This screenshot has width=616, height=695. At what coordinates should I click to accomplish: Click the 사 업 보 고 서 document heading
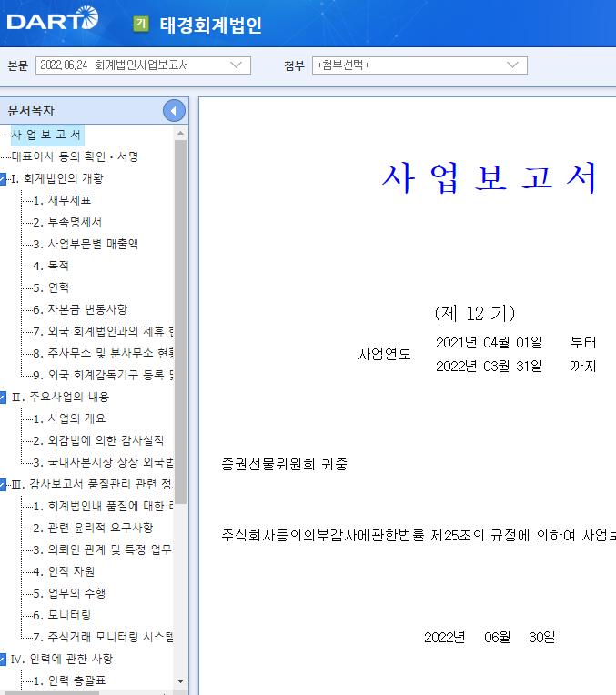pos(489,177)
